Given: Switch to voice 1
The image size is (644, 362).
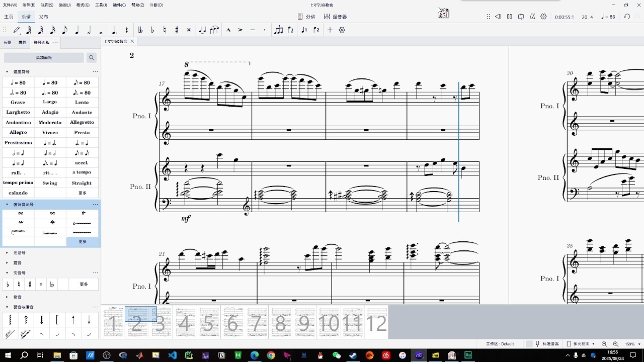Looking at the screenshot, I should click(x=304, y=30).
